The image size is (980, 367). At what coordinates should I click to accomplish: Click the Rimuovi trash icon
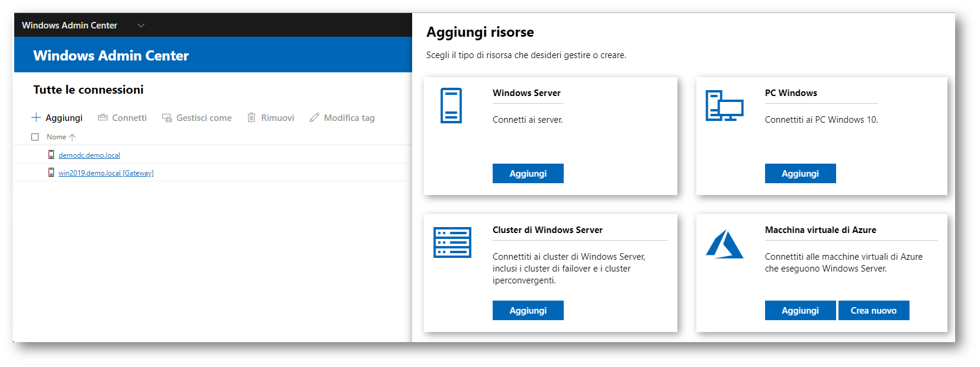coord(251,117)
